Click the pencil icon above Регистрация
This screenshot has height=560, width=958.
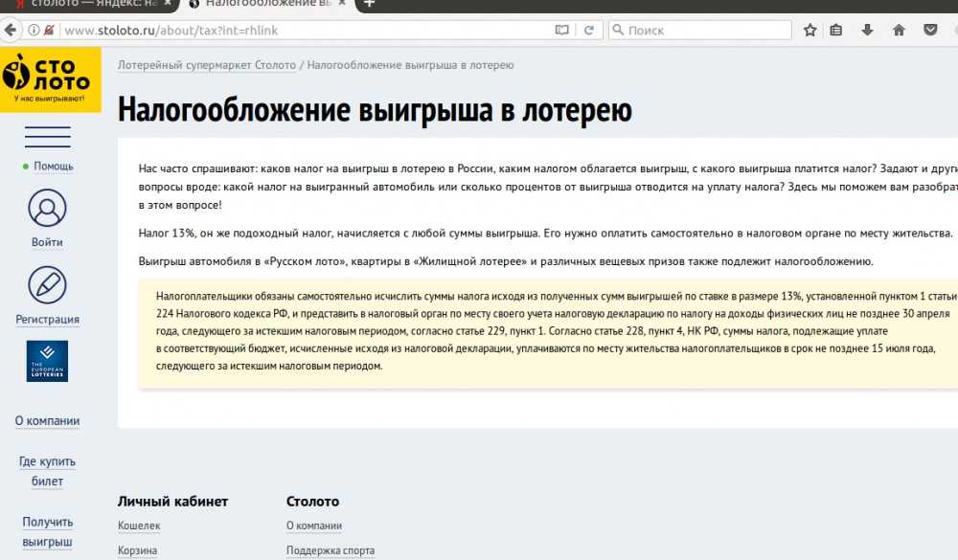point(47,285)
